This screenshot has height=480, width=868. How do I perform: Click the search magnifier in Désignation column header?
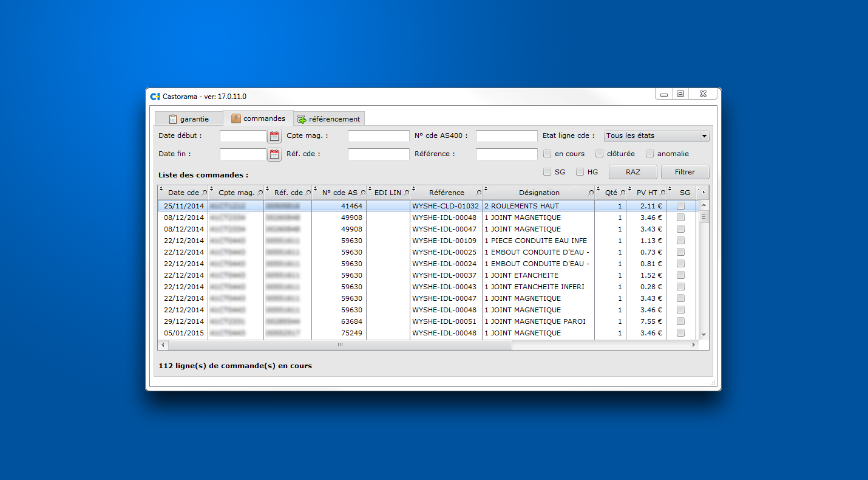click(x=591, y=193)
